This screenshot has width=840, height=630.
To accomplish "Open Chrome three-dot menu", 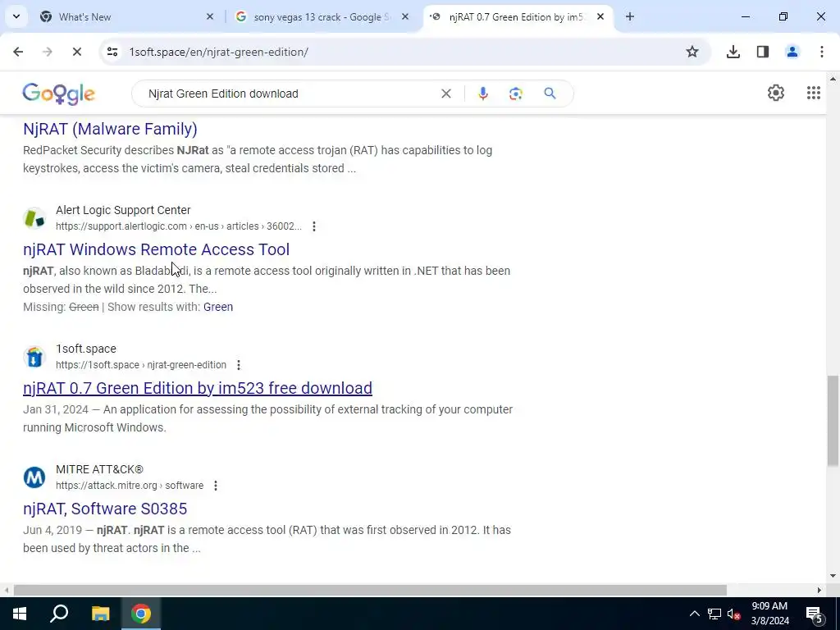I will pos(821,52).
